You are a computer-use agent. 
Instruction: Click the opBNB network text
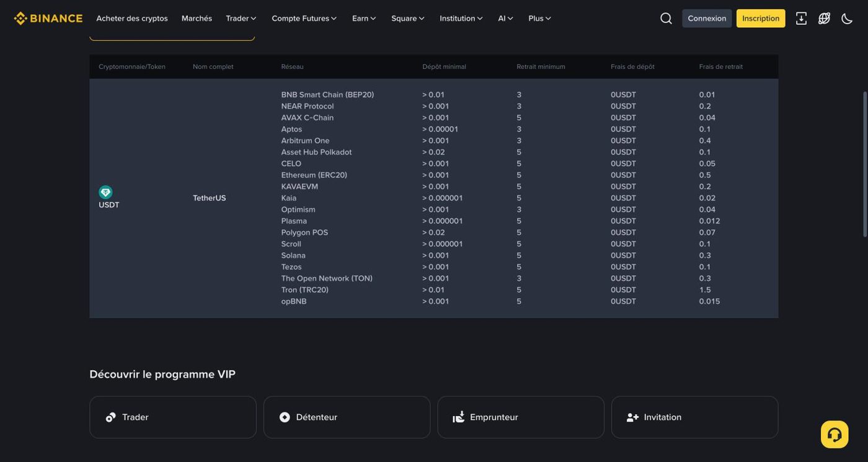294,301
